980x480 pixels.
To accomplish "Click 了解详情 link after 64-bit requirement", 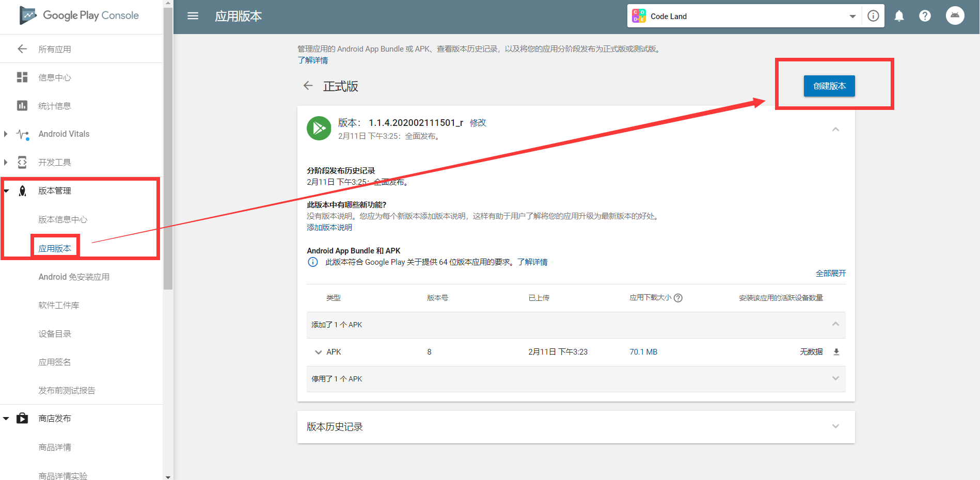I will pyautogui.click(x=532, y=262).
